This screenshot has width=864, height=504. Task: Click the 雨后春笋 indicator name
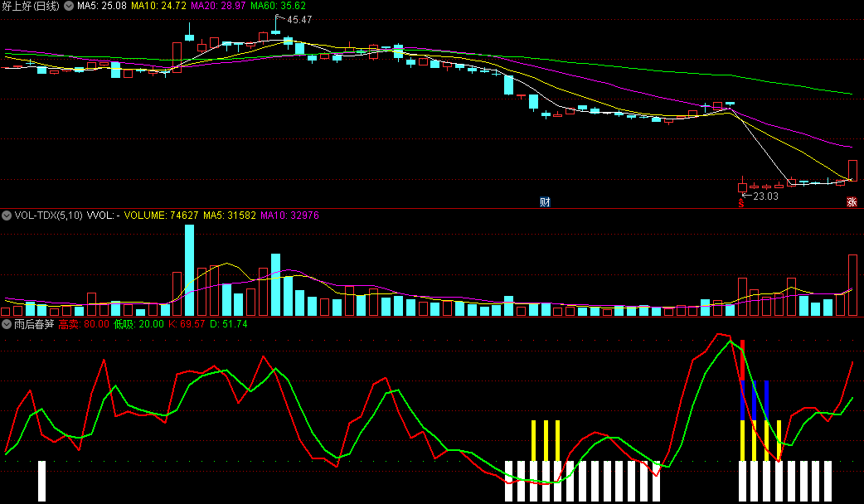pyautogui.click(x=34, y=324)
